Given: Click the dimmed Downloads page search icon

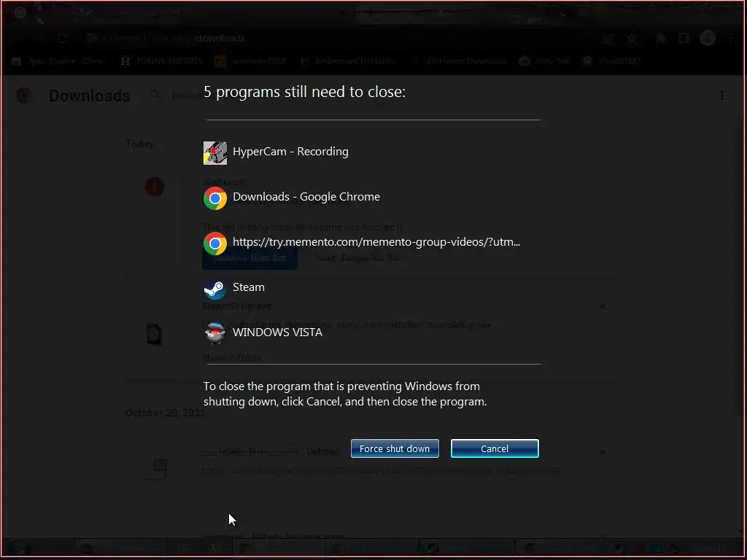Looking at the screenshot, I should point(155,96).
